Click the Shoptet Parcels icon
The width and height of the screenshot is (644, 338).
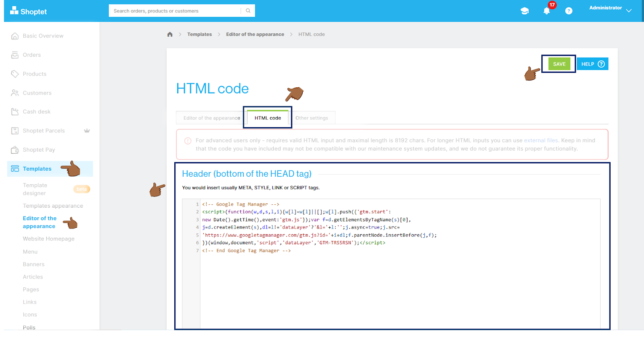point(15,130)
